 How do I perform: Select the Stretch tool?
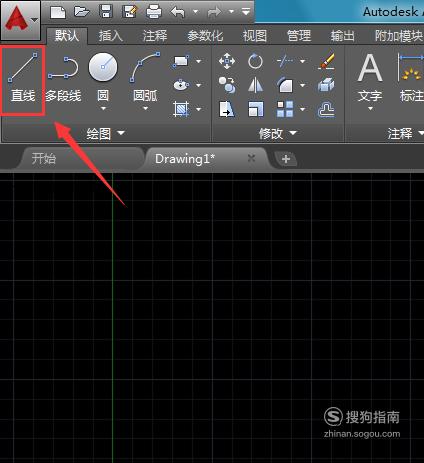pyautogui.click(x=227, y=109)
